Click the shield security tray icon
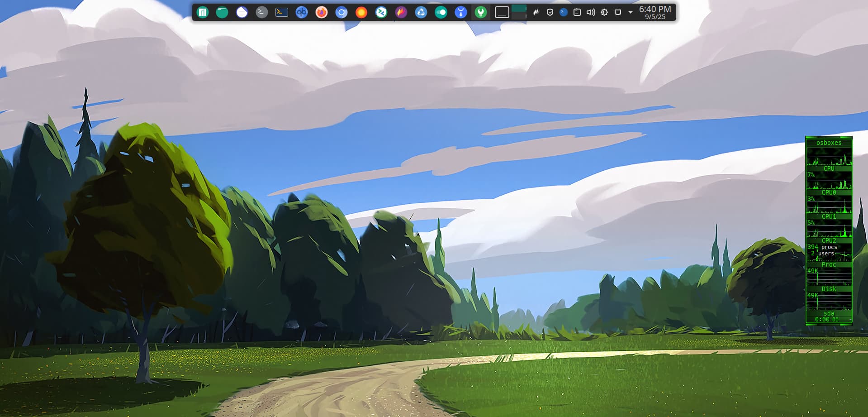 pyautogui.click(x=550, y=13)
